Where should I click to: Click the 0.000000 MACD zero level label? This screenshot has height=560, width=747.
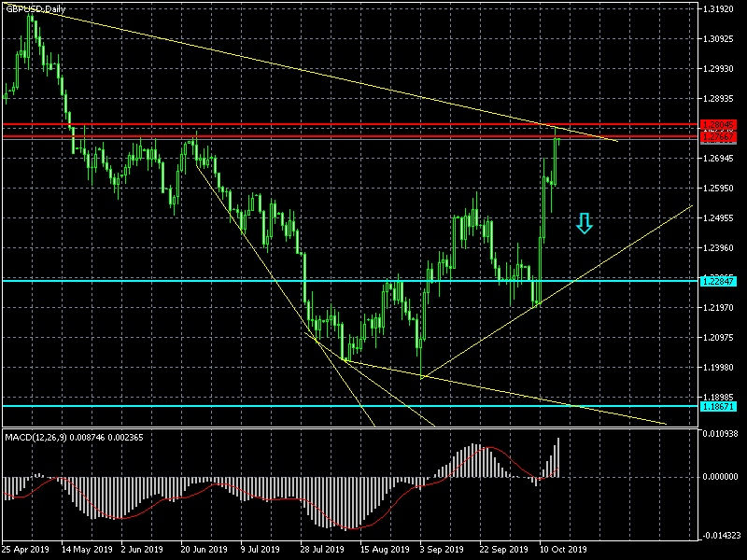click(x=720, y=476)
